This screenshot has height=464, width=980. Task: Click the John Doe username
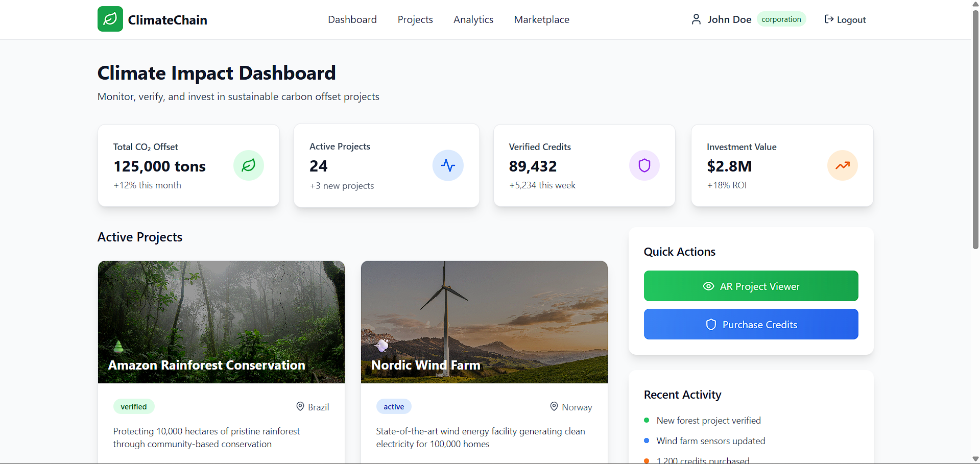click(x=729, y=19)
